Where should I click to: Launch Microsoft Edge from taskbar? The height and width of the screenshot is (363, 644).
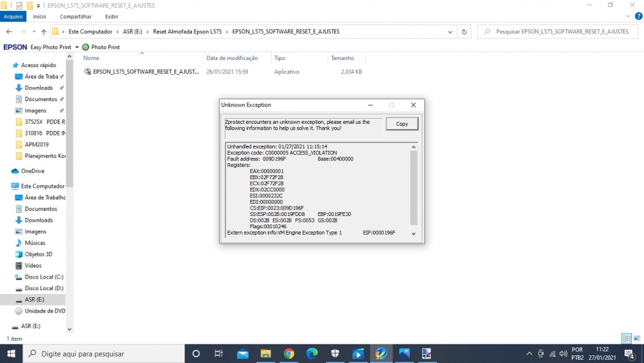point(312,353)
